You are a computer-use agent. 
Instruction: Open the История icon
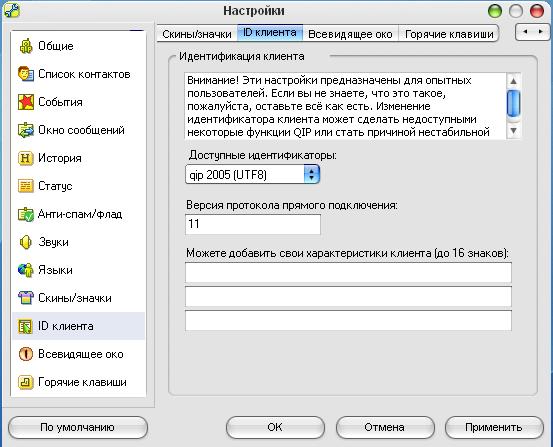pyautogui.click(x=26, y=158)
